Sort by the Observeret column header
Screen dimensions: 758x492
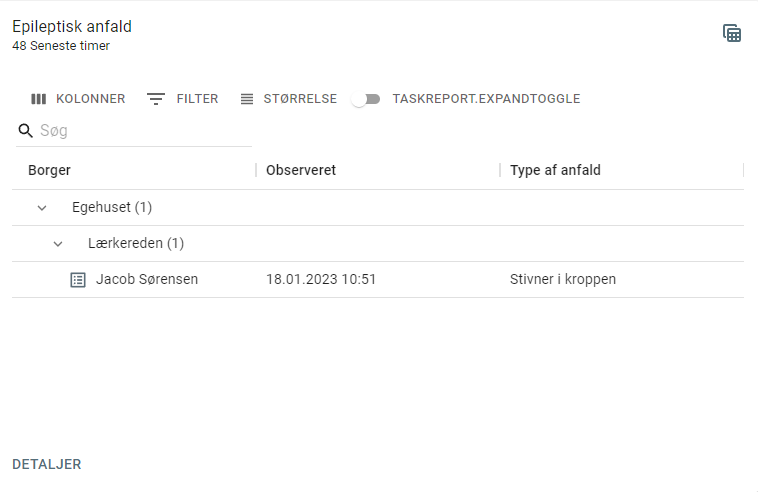coord(301,170)
